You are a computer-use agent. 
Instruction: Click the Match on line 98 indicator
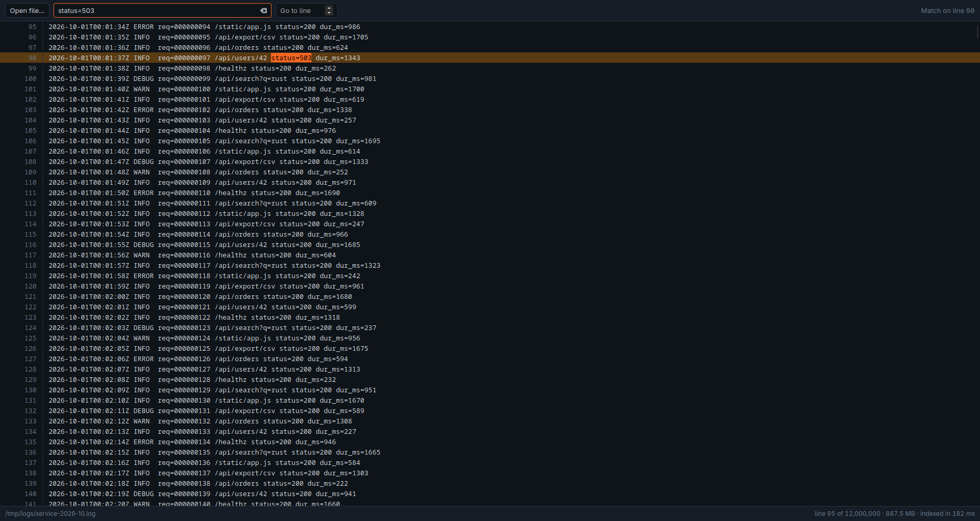[947, 10]
